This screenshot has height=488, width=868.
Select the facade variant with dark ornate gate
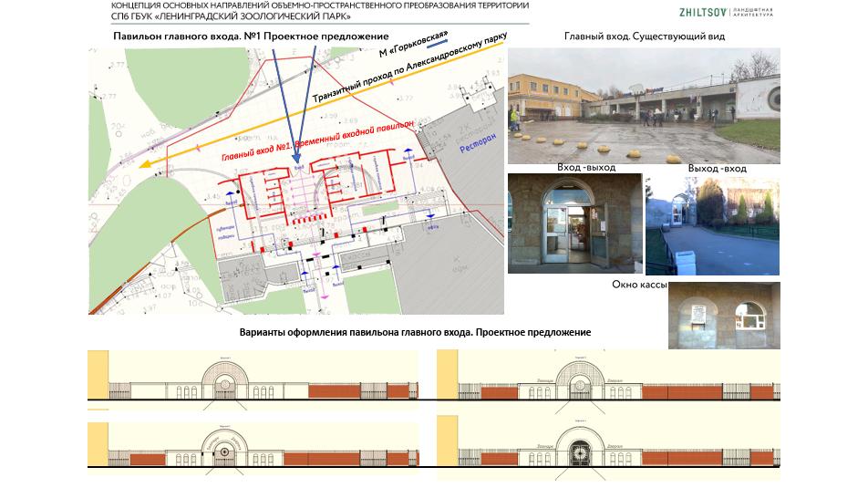[608, 447]
